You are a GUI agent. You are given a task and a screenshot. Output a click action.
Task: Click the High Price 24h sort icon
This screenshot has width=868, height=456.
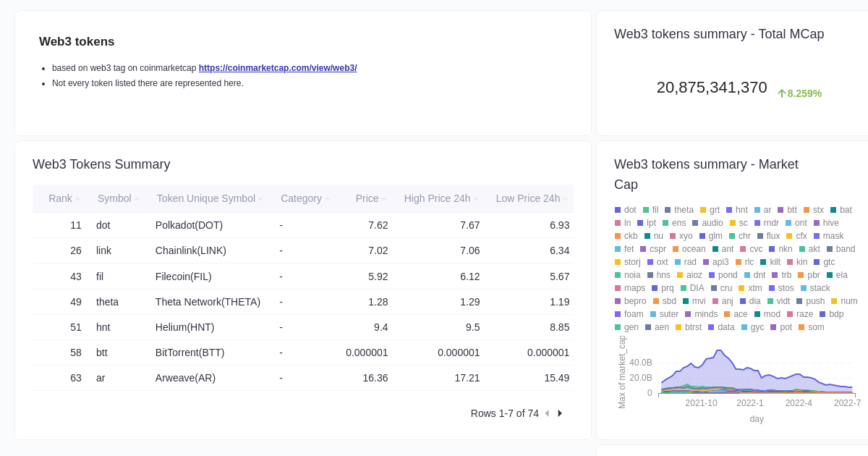[x=476, y=198]
